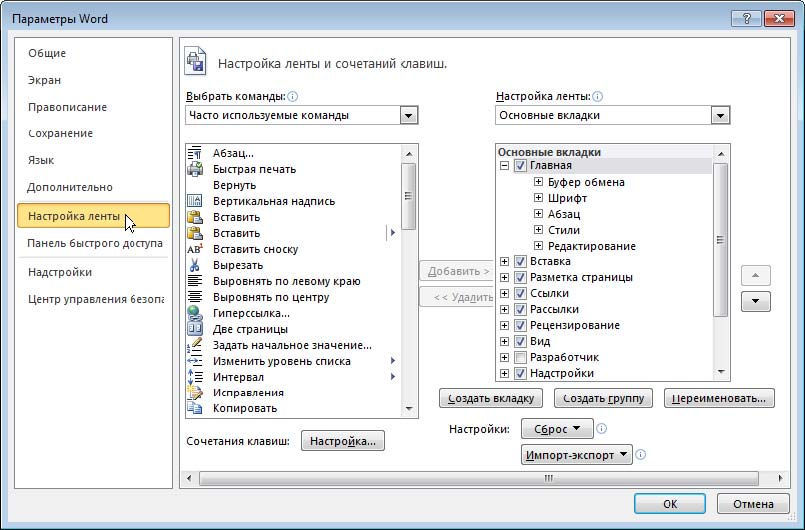Screen dimensions: 805x530
Task: Expand the Стили group
Action: tap(538, 230)
